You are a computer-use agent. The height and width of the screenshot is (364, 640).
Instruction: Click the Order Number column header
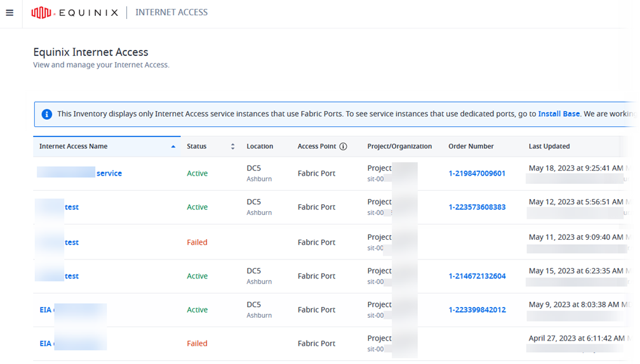471,146
